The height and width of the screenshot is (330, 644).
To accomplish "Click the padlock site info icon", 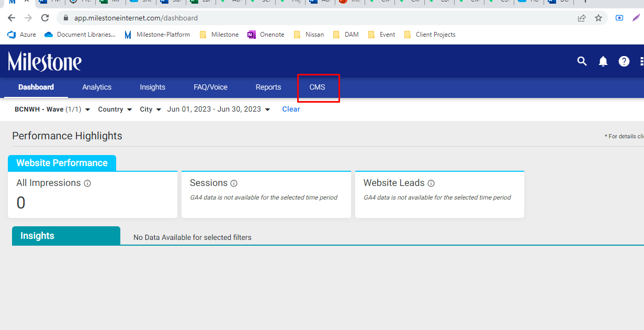I will pos(65,18).
